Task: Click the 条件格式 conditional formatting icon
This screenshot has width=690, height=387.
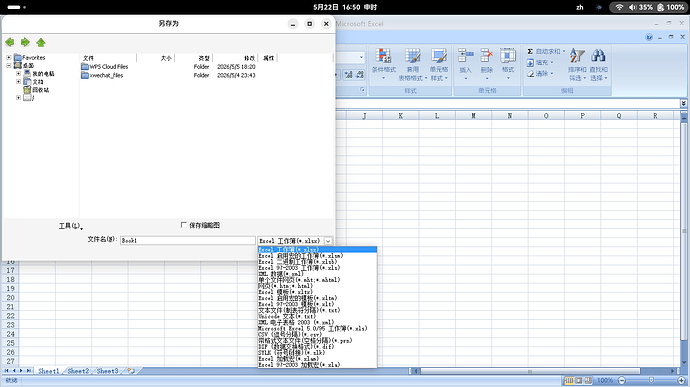Action: pos(383,56)
